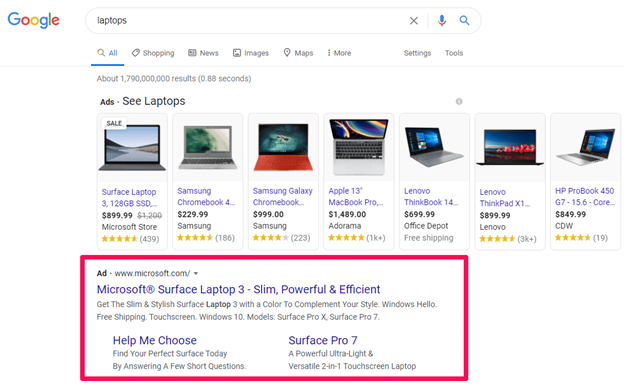Viewport: 628px width, 391px height.
Task: Click the Office Depot seller name
Action: [426, 226]
